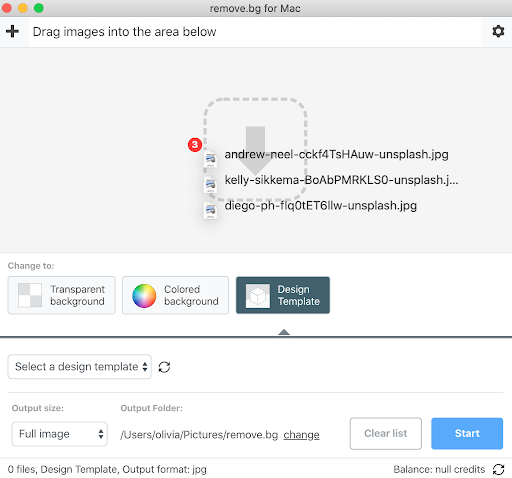Select the Design Template option
The image size is (512, 478).
coord(283,295)
